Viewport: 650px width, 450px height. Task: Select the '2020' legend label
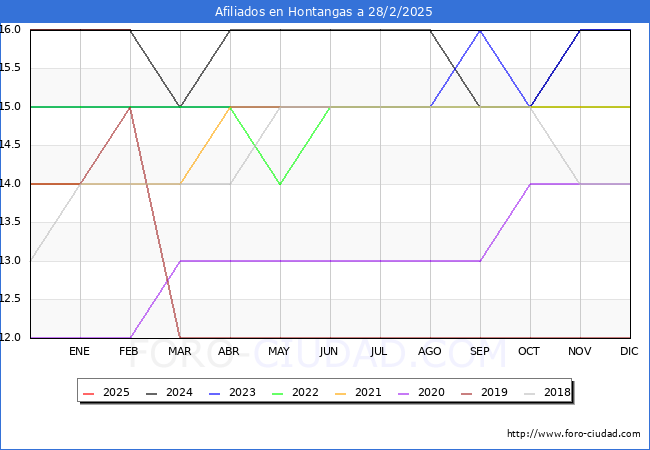tap(431, 392)
